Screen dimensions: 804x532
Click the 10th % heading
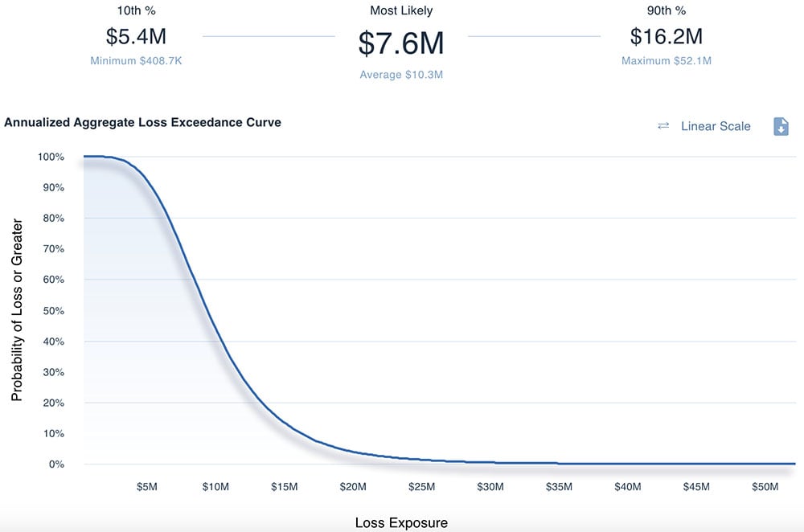(136, 10)
